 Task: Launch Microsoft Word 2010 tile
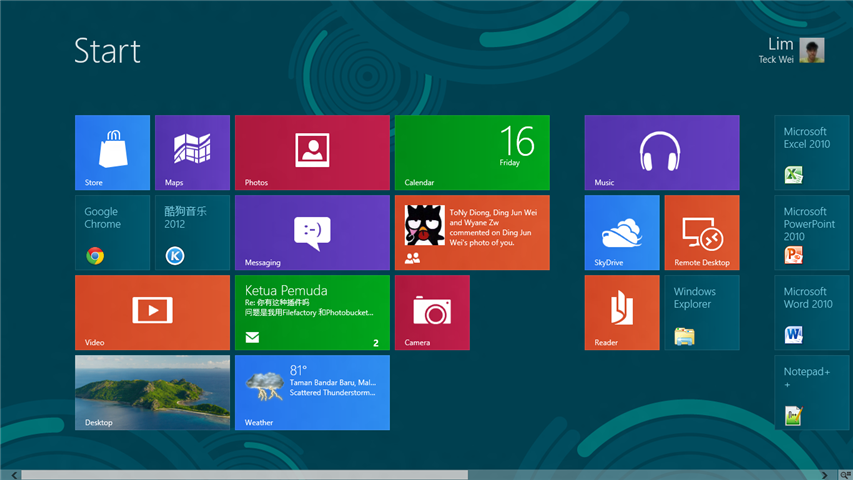click(812, 312)
